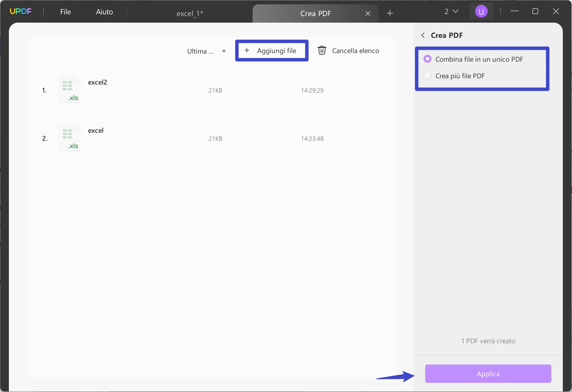The height and width of the screenshot is (392, 572).
Task: Go back from the Crea PDF panel
Action: click(x=423, y=35)
